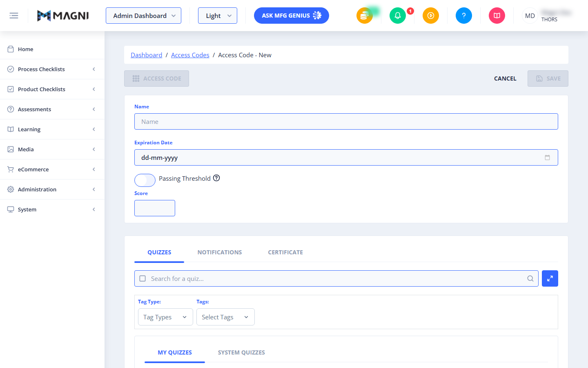Expand the eCommerce chevron
Viewport: 588px width, 368px height.
[x=94, y=169]
